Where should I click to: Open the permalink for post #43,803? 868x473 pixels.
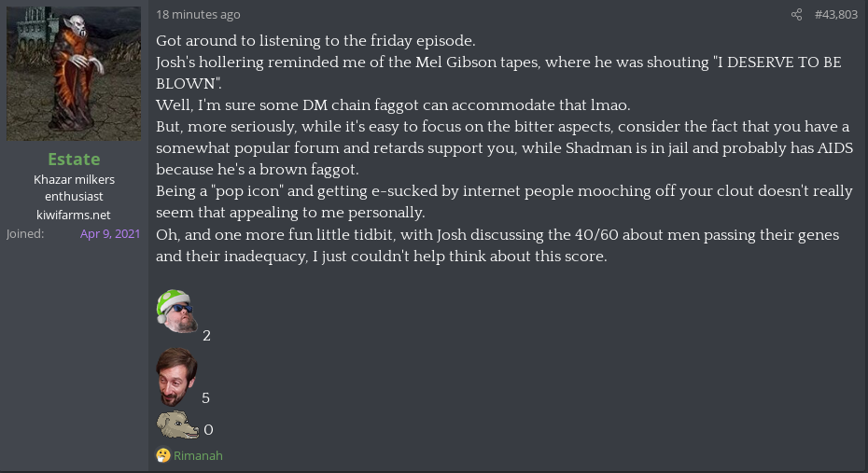click(836, 14)
